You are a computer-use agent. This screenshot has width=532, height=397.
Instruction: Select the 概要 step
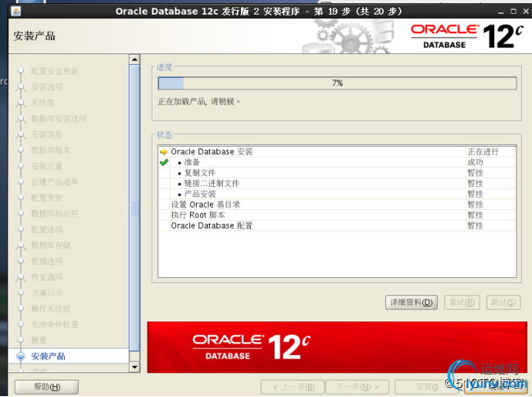(x=39, y=340)
